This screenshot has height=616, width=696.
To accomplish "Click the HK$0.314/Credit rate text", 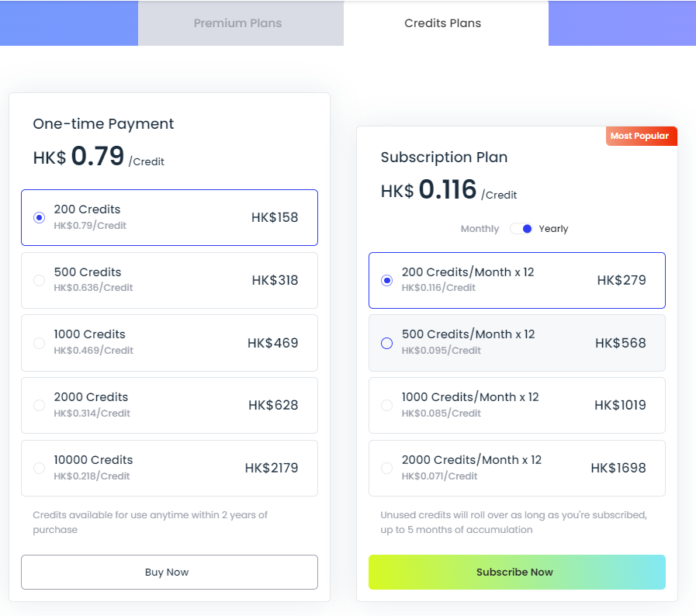I will [x=92, y=414].
